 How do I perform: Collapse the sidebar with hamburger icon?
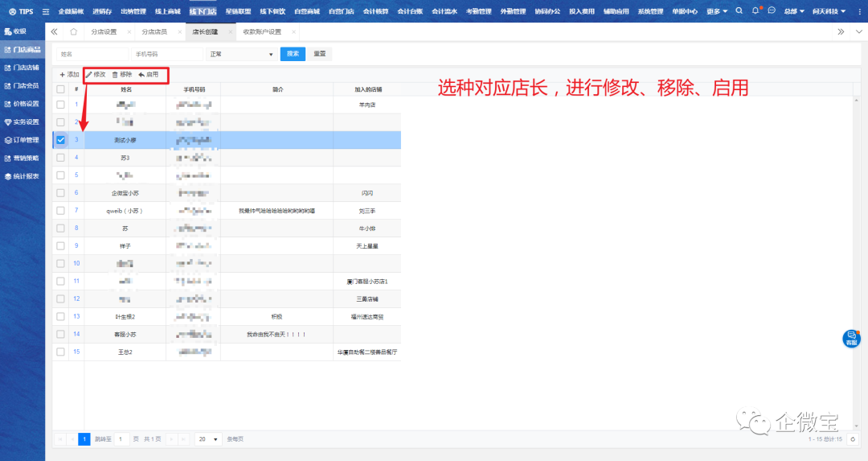(x=46, y=11)
